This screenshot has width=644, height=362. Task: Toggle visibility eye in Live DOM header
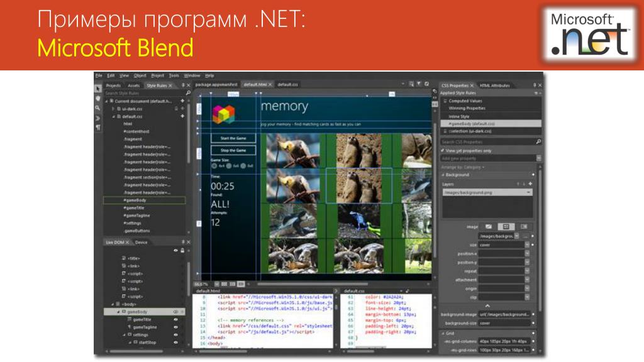tap(176, 250)
